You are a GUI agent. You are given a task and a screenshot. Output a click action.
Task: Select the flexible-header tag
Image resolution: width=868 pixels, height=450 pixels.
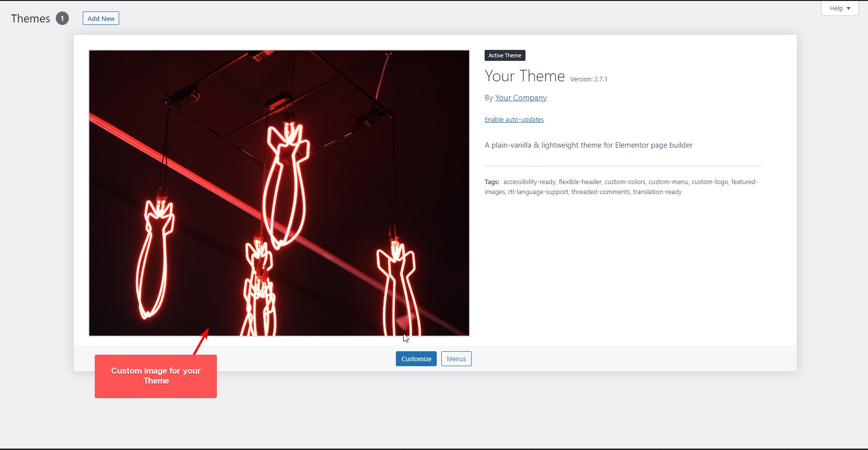[580, 182]
